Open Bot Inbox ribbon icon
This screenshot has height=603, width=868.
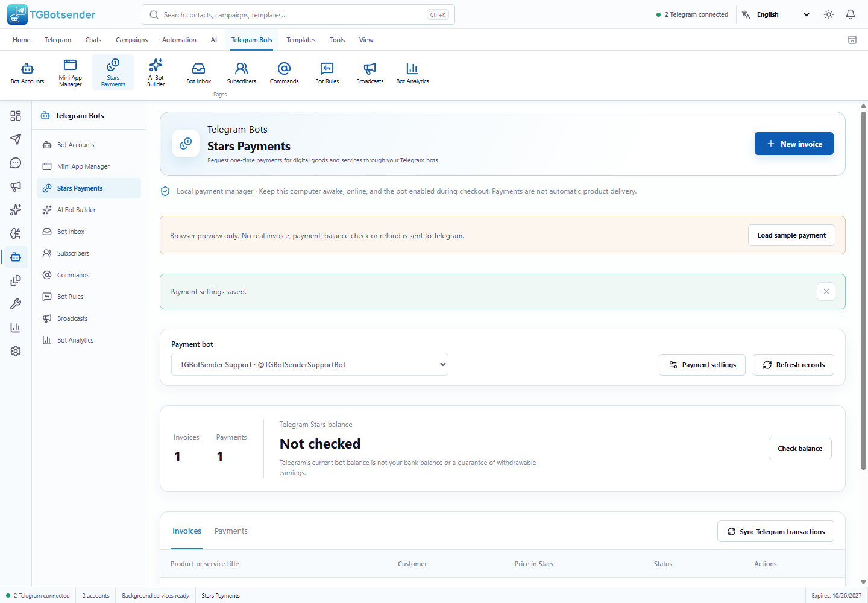pos(199,72)
